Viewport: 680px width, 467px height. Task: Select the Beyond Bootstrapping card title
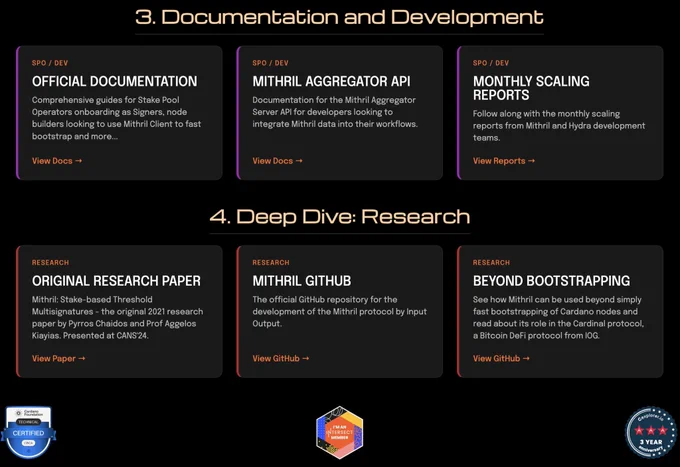click(551, 281)
